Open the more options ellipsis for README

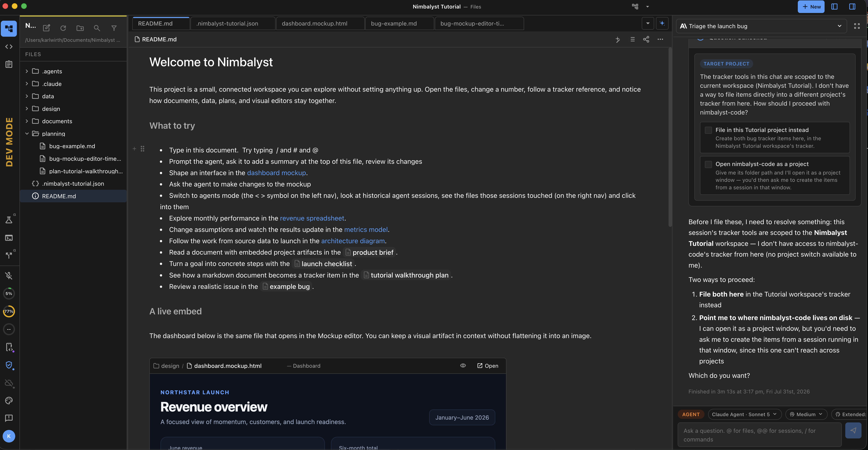660,39
